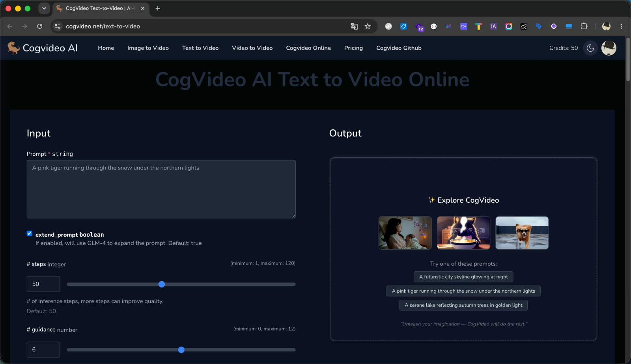Use the futuristic city skyline prompt
Image resolution: width=631 pixels, height=364 pixels.
click(463, 277)
